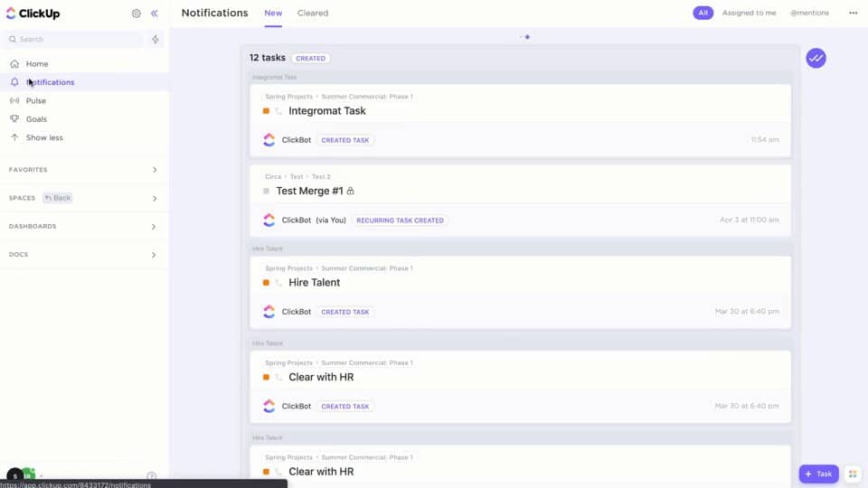Expand the Favorites section
This screenshot has height=488, width=868.
click(x=155, y=170)
